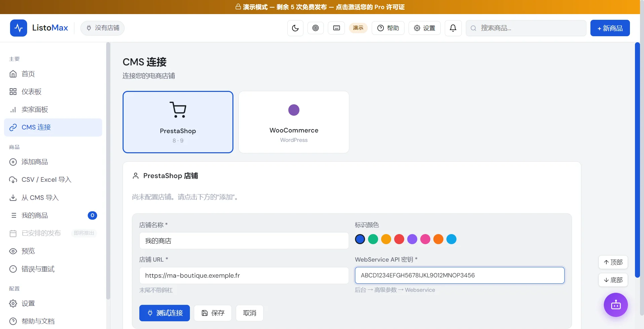Choose the purple identifier color
644x329 pixels.
pyautogui.click(x=412, y=239)
